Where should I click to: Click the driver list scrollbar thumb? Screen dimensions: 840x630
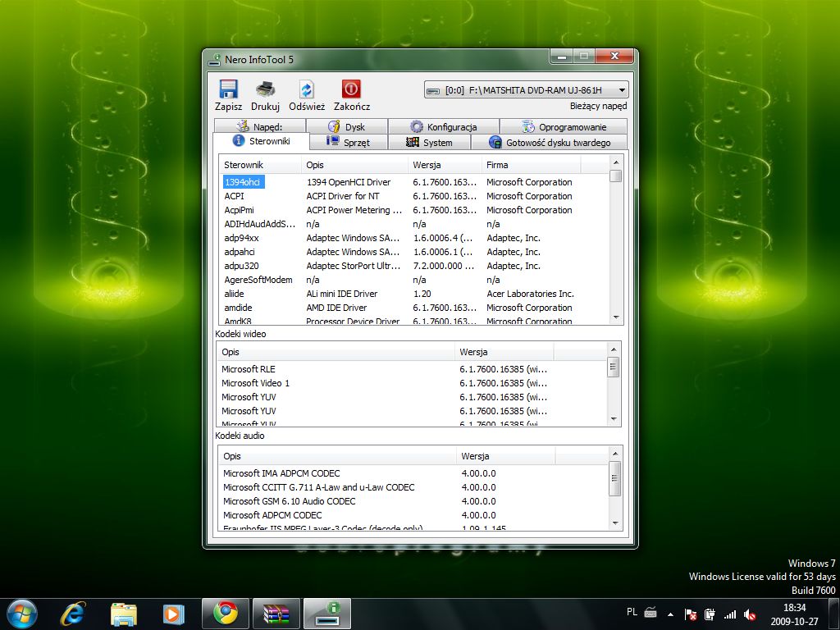tap(616, 176)
